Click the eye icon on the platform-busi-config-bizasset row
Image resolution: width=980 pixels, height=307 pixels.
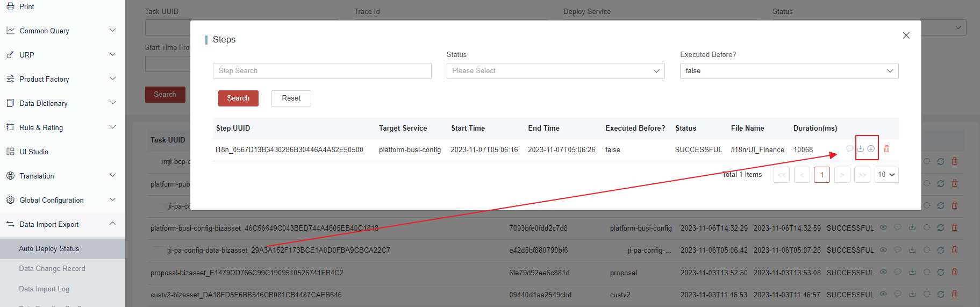883,227
